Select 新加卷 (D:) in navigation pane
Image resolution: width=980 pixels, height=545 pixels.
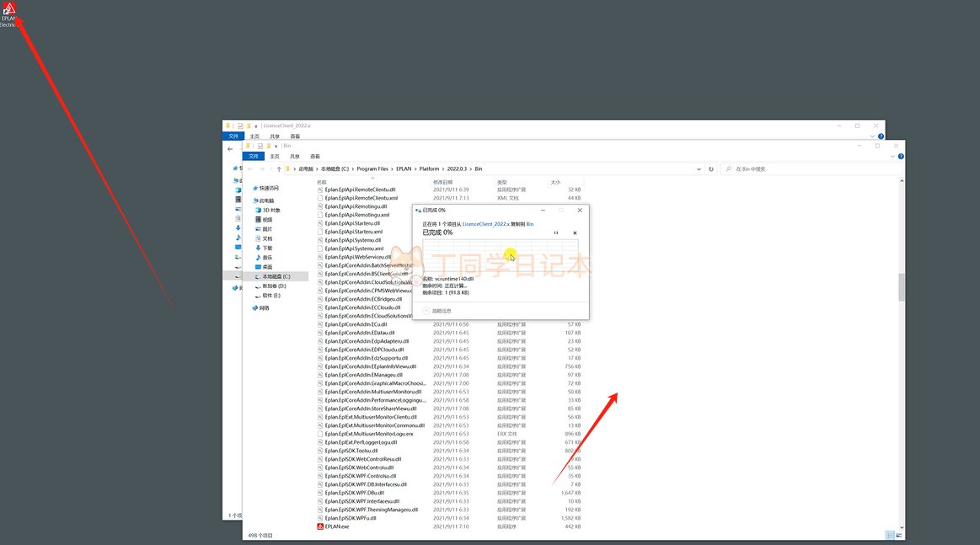tap(274, 286)
